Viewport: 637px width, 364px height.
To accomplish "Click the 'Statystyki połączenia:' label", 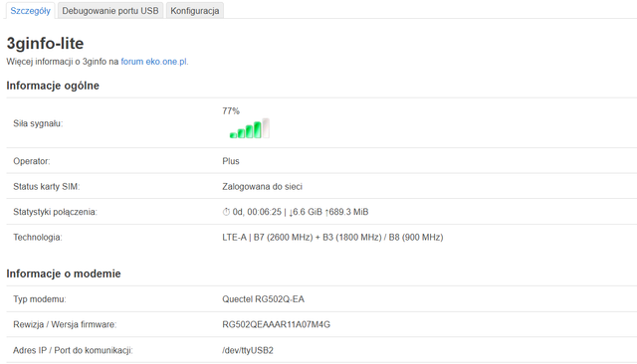I will (x=55, y=212).
